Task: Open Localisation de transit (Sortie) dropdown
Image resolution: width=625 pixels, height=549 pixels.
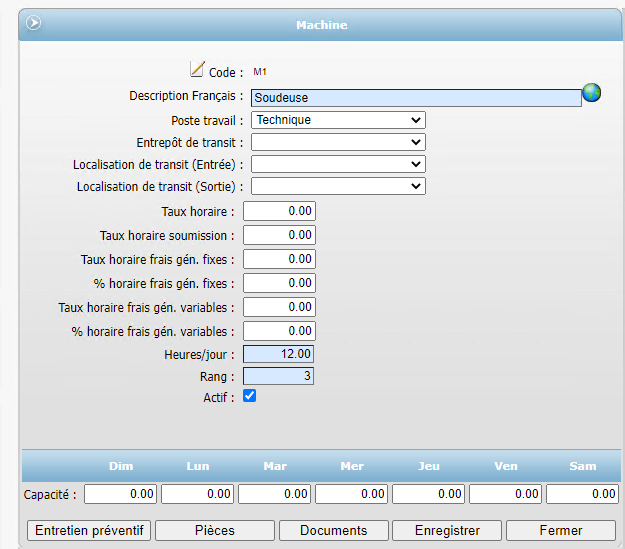Action: coord(338,186)
